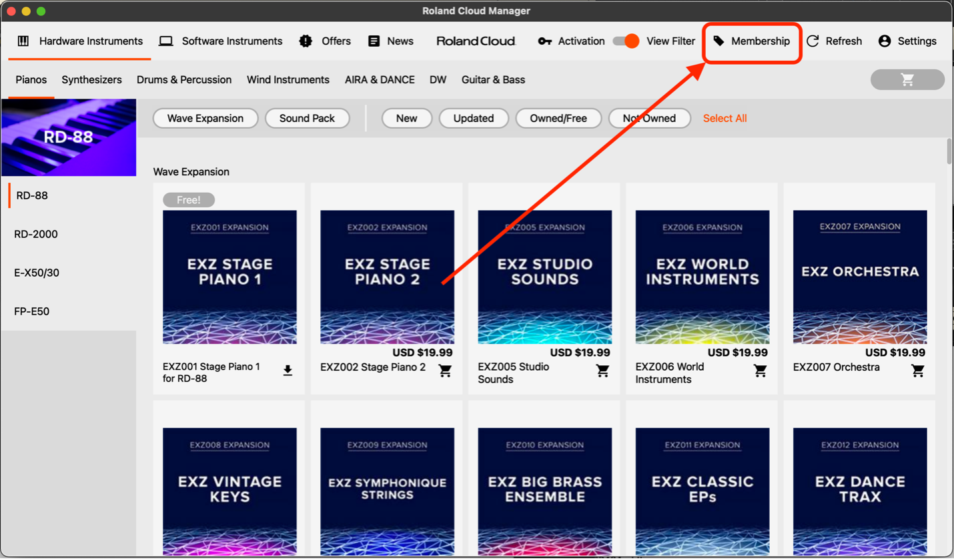Toggle the Sound Pack filter chip
954x560 pixels.
[x=308, y=118]
